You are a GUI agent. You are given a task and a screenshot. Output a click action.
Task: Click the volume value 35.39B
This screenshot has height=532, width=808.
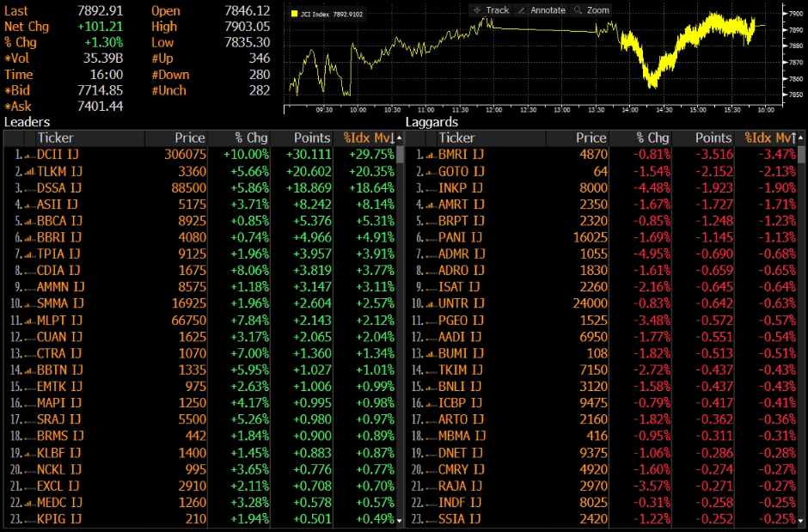[103, 58]
